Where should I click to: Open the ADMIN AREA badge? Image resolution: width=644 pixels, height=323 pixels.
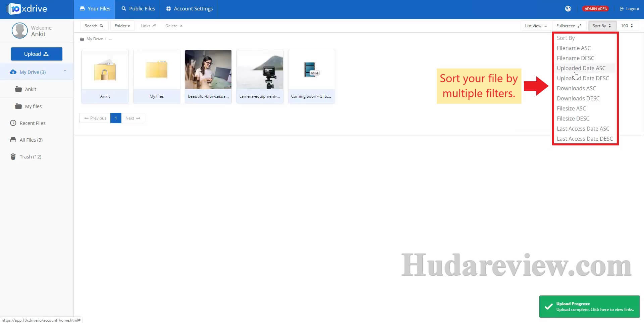tap(595, 9)
